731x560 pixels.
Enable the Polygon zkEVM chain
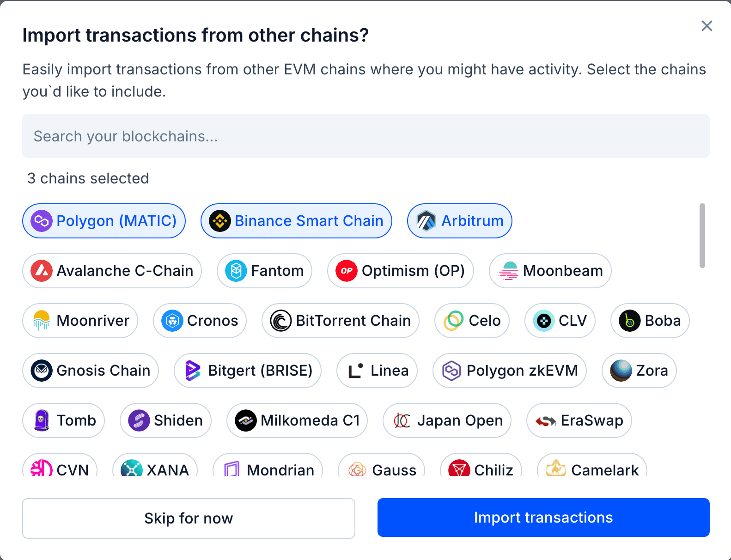tap(509, 371)
